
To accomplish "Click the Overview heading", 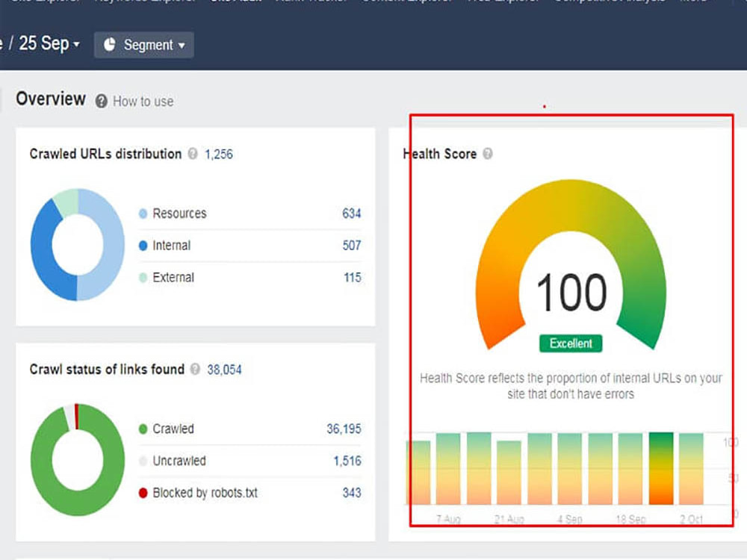I will 51,99.
